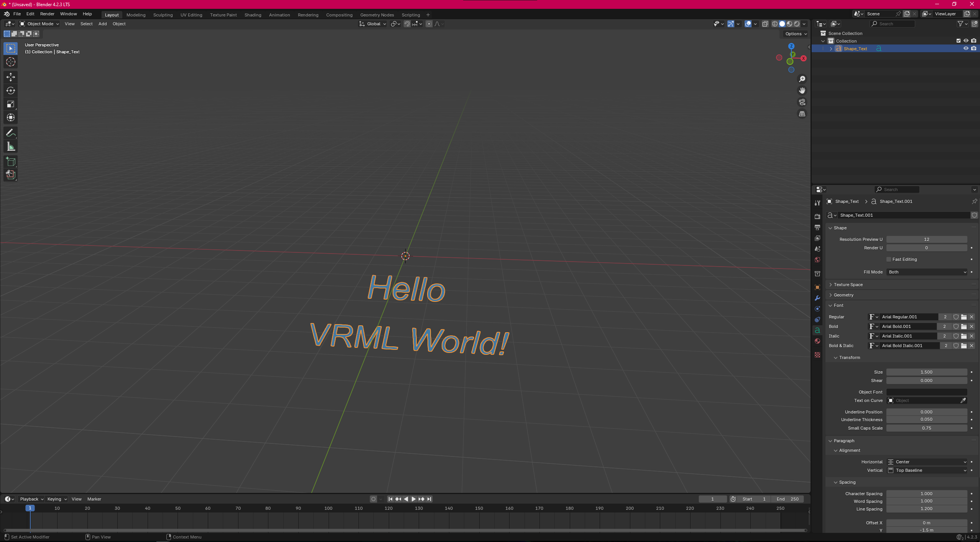Click the Pan view hand icon
The width and height of the screenshot is (980, 542).
coord(802,91)
